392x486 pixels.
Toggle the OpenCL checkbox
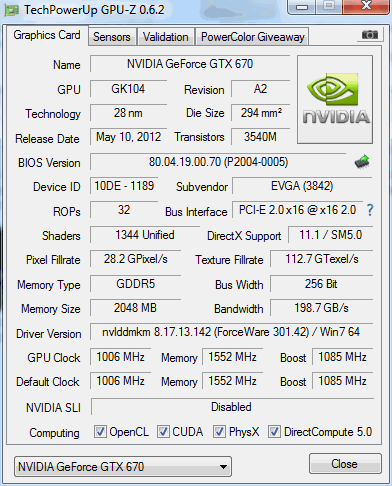[100, 431]
